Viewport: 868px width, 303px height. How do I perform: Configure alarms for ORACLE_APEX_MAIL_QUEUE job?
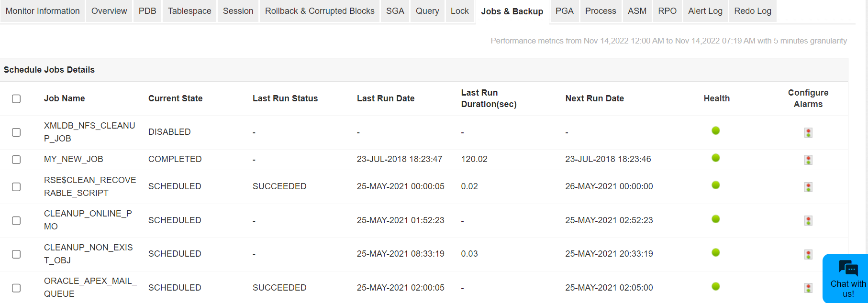coord(808,288)
